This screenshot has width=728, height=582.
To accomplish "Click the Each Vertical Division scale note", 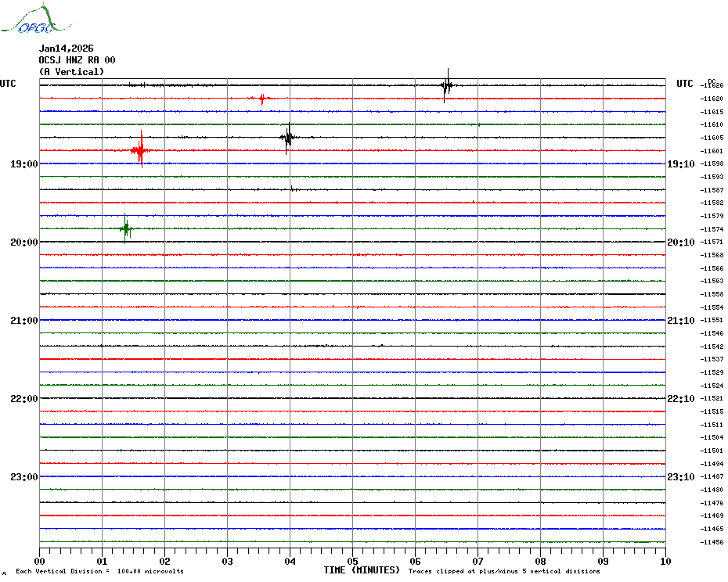I will click(100, 571).
